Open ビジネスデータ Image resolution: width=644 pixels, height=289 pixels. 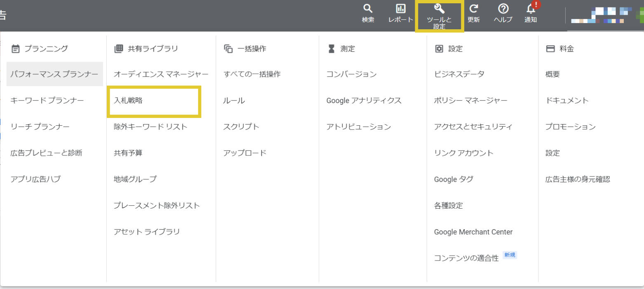459,74
